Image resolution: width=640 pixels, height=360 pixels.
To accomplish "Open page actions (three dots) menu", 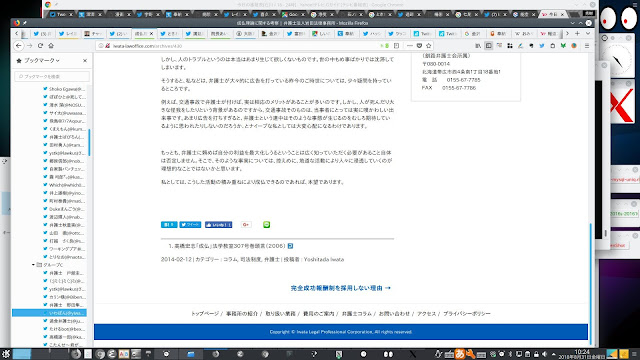I will [410, 46].
